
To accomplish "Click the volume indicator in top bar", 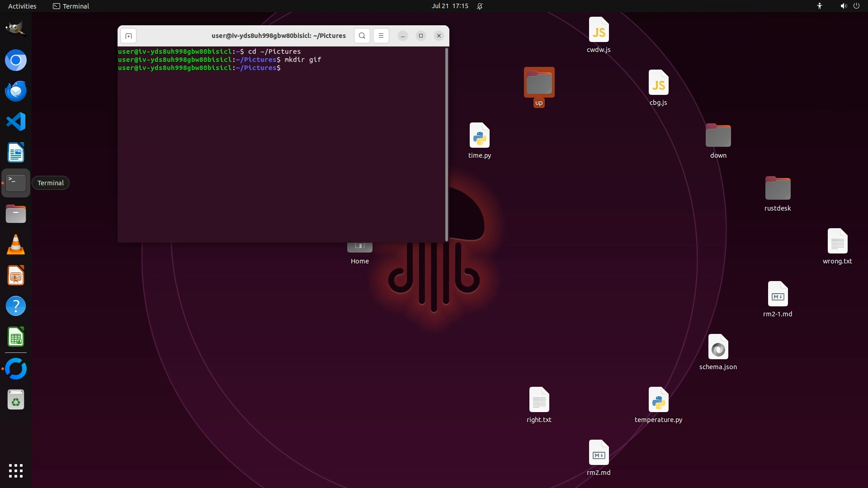I will [x=843, y=6].
